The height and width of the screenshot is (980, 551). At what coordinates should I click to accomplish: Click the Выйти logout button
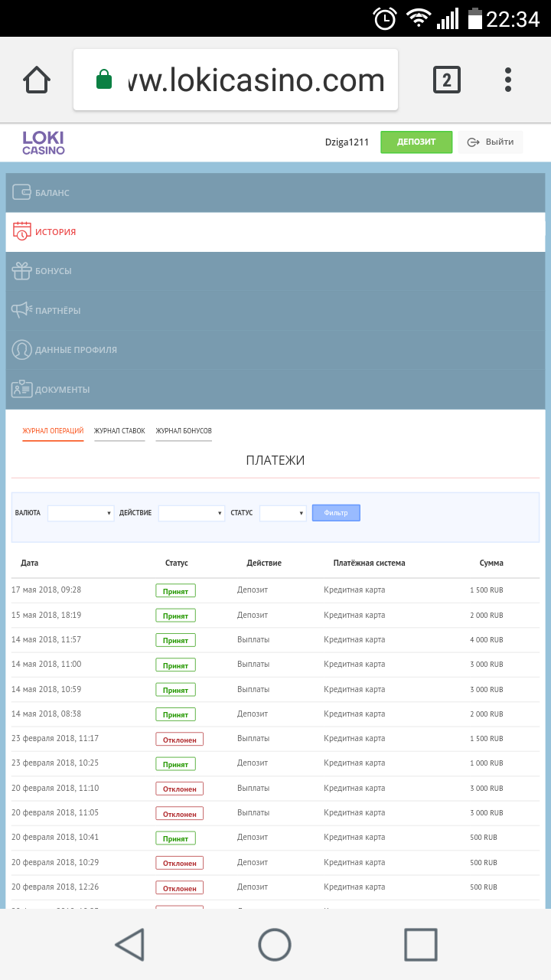(491, 142)
